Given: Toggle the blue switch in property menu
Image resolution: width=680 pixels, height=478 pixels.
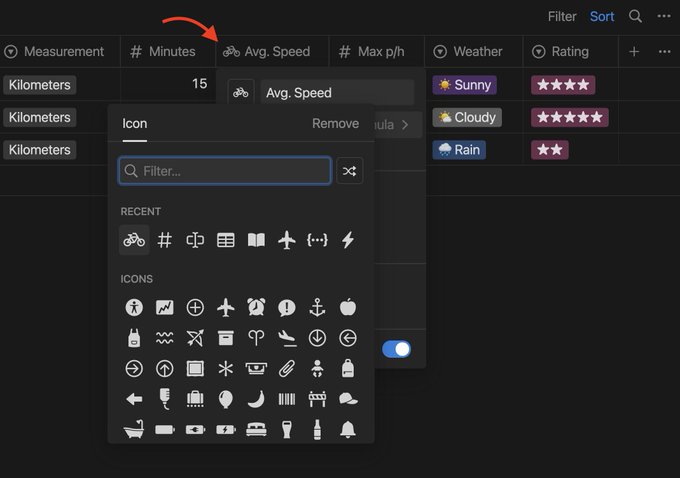Looking at the screenshot, I should pos(396,349).
